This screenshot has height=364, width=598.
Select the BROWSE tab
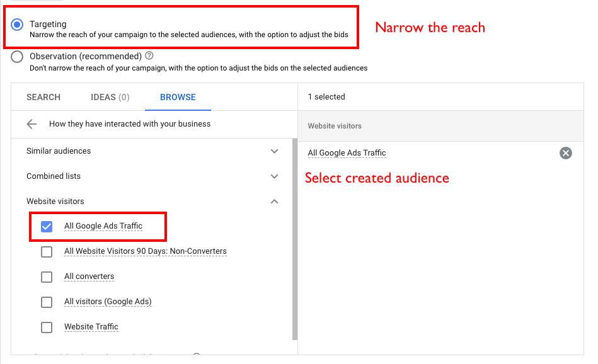pos(178,97)
